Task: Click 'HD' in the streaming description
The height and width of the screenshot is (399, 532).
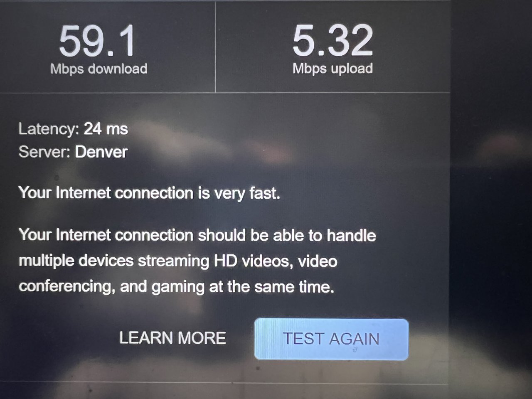Action: pyautogui.click(x=226, y=261)
